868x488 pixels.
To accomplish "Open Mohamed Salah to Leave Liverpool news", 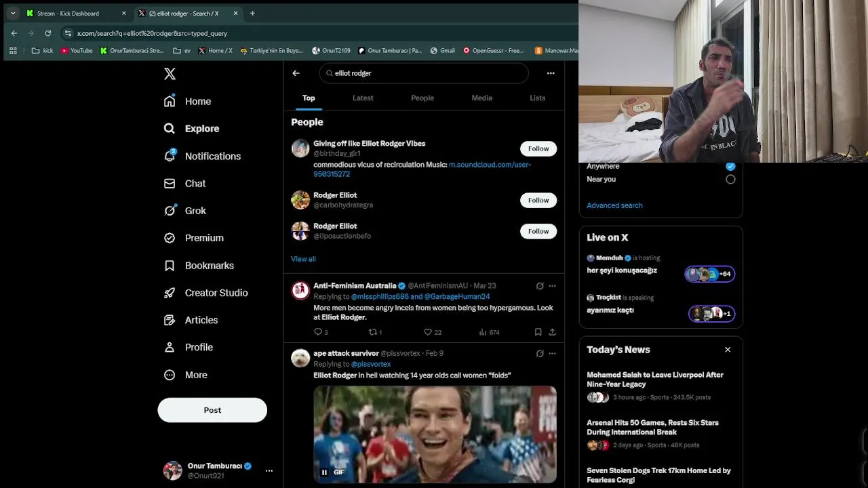I will [x=655, y=380].
